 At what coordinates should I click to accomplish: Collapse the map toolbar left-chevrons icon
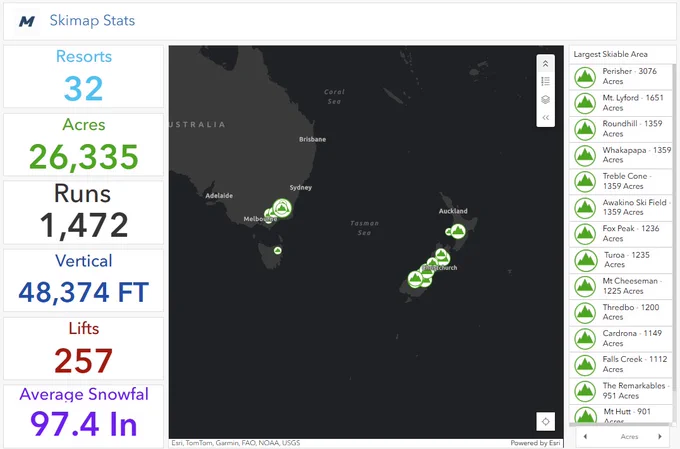tap(545, 118)
